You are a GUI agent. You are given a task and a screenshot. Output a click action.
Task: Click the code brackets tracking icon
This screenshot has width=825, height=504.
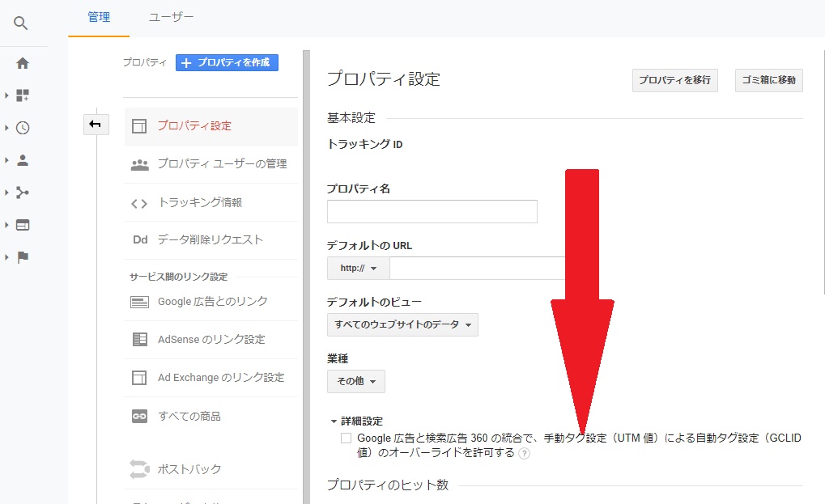point(139,203)
